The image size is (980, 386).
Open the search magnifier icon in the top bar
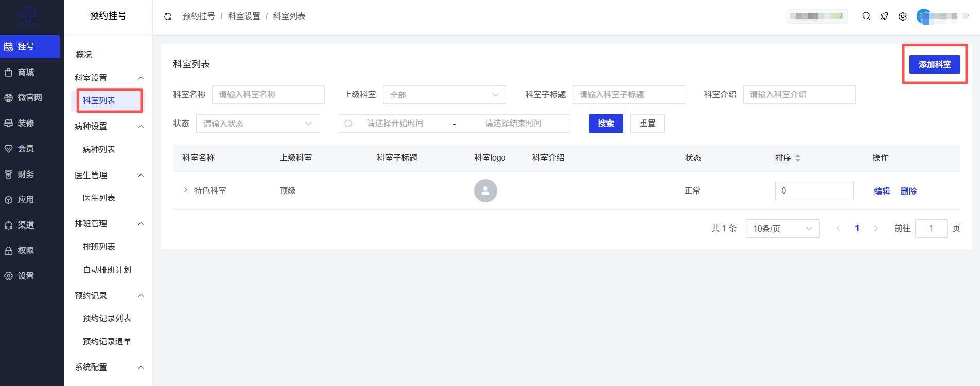click(866, 16)
